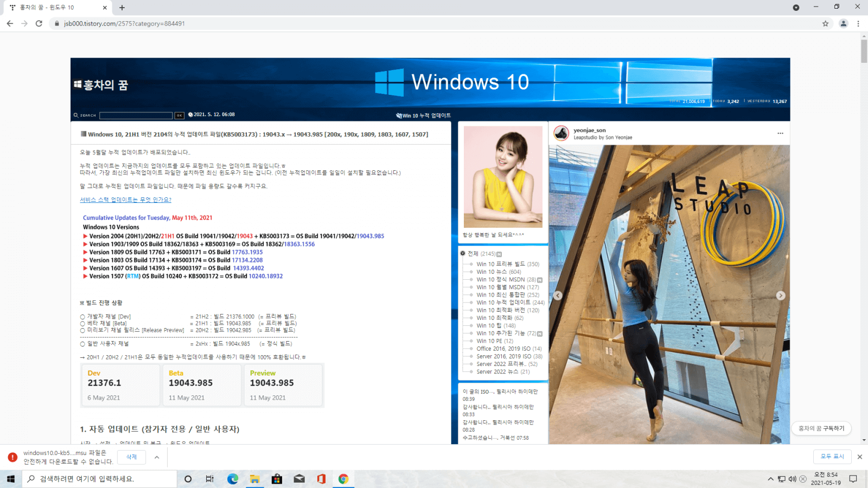
Task: Click build number 18363.1556 link
Action: pos(299,245)
